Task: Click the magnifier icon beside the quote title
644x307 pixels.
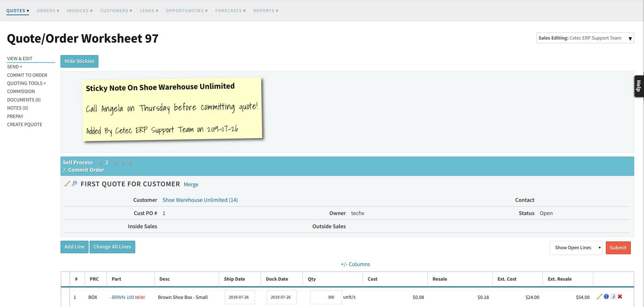Action: 75,184
